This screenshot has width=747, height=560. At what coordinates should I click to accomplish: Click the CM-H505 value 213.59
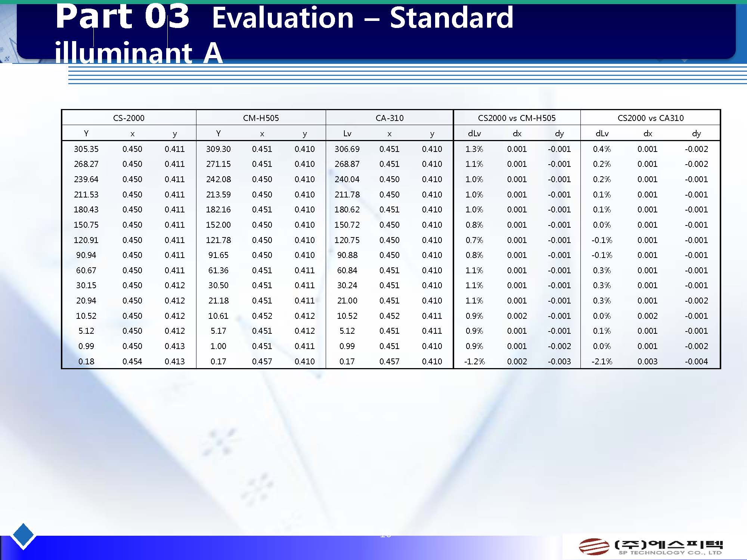pyautogui.click(x=218, y=195)
